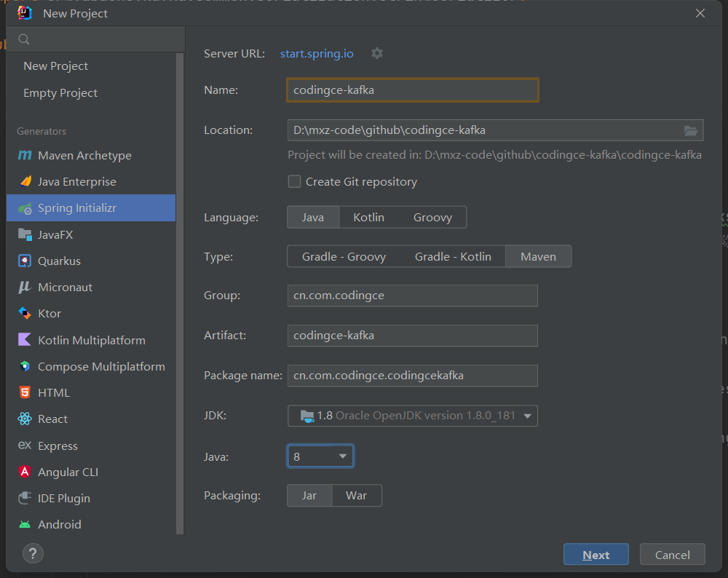The width and height of the screenshot is (728, 578).
Task: Click the JDK folder icon in dropdown
Action: pyautogui.click(x=307, y=416)
